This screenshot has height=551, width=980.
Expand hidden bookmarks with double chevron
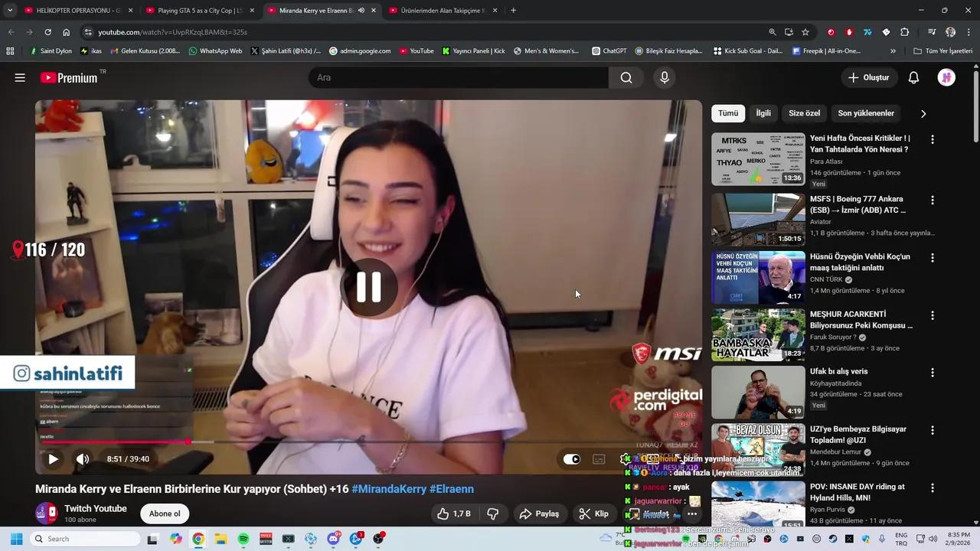893,51
